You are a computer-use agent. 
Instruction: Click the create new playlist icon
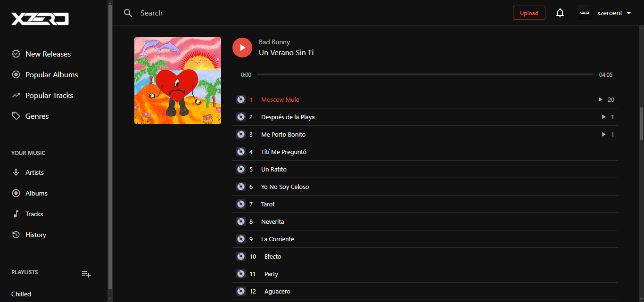coord(86,274)
